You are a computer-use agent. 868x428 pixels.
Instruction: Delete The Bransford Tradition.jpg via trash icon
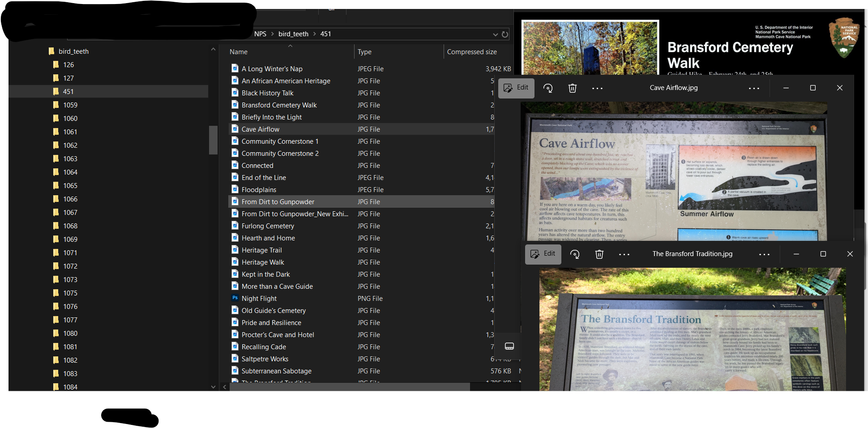[599, 254]
